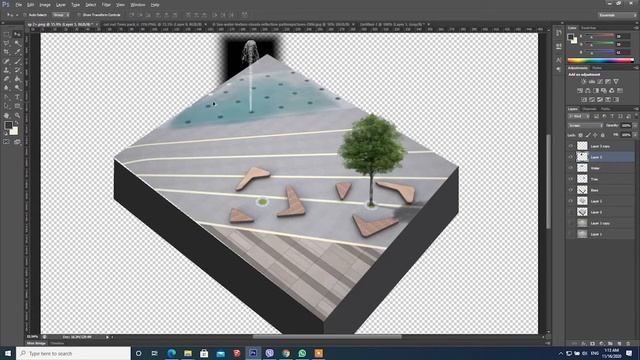Switch to the Channels tab

pyautogui.click(x=589, y=109)
